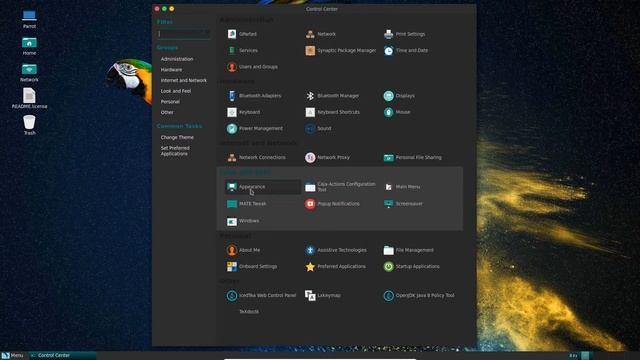
Task: Launch Bluetooth Manager
Action: 332,96
